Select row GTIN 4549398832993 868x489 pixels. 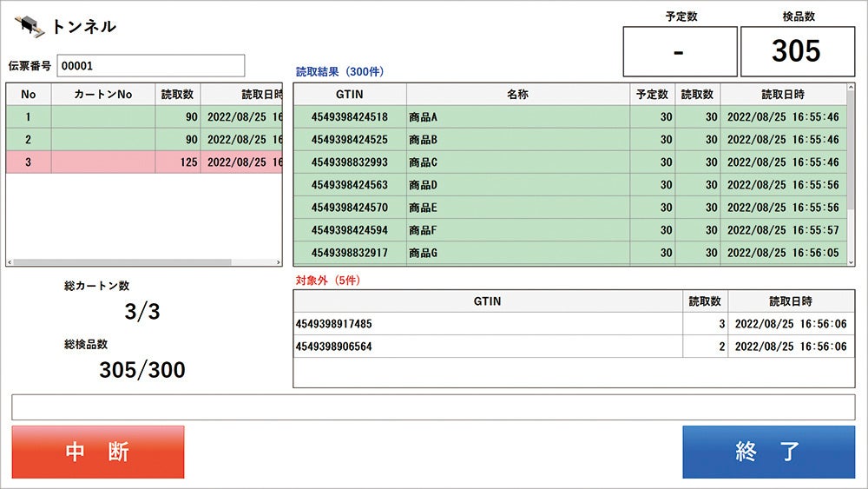pos(570,162)
